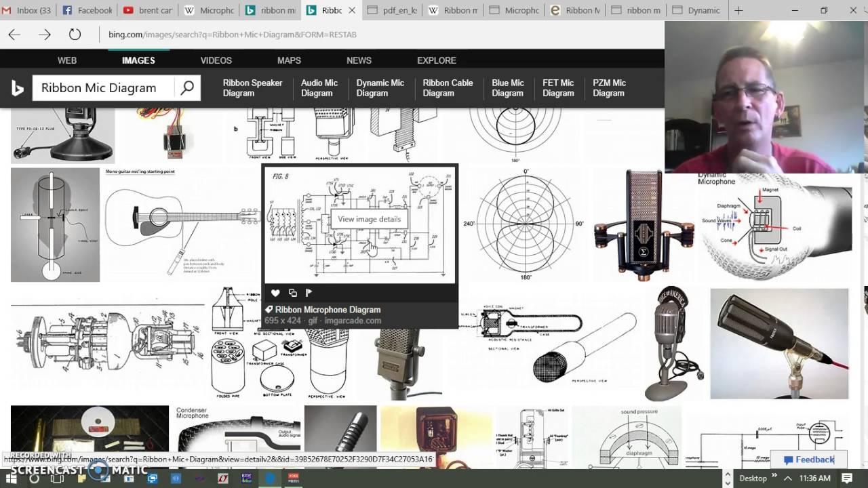The width and height of the screenshot is (868, 488).
Task: Open the gold shock-mount microphone thumbnail
Action: tap(644, 225)
